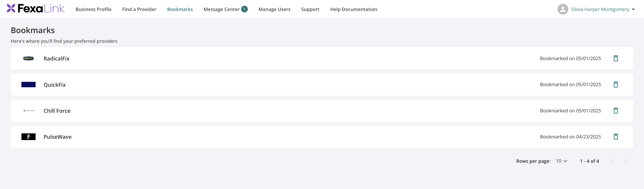Click PulseWave's 'Bookmarked on 04/23/2025' text
Viewport: 644px width, 189px height.
570,137
